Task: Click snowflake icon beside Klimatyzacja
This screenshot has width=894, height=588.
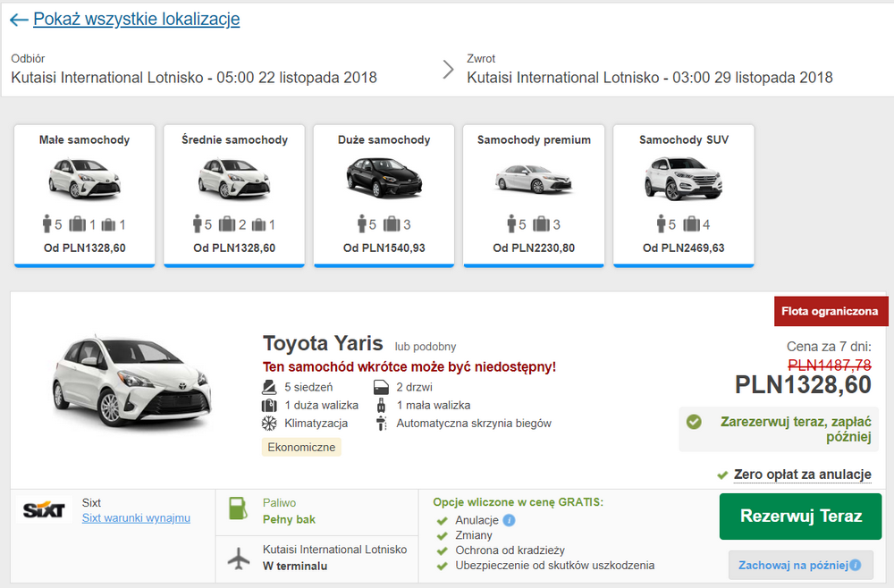Action: [x=269, y=424]
